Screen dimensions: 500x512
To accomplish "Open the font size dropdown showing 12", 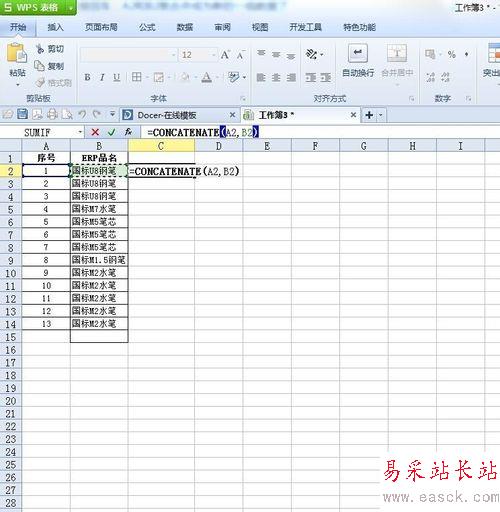I will (x=214, y=55).
